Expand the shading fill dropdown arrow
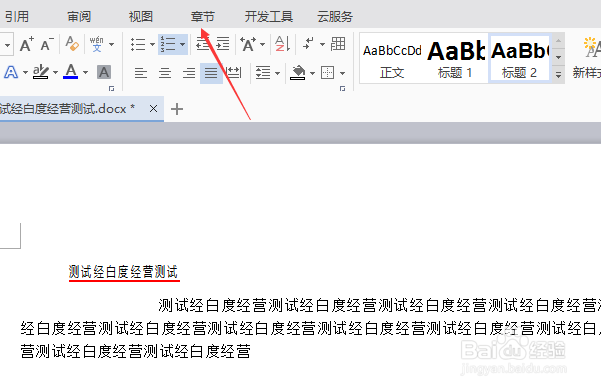The height and width of the screenshot is (390, 601). pos(312,73)
